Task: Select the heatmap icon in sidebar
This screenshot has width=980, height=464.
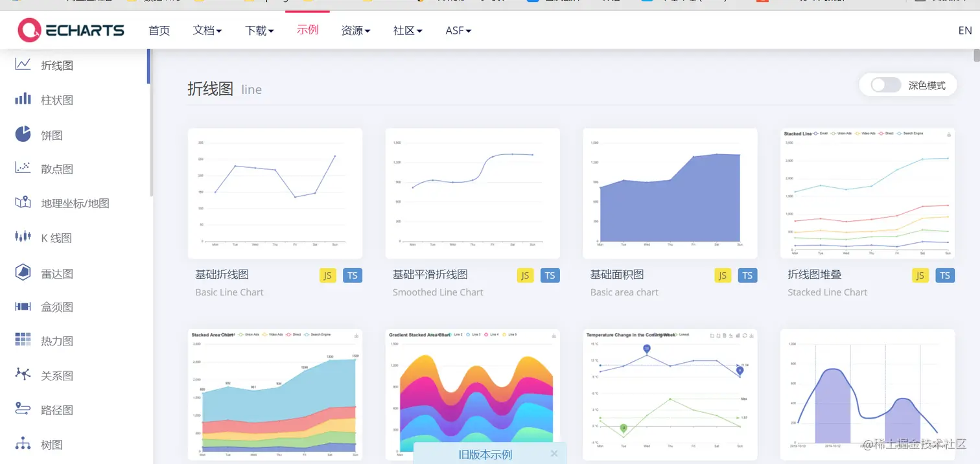Action: (x=23, y=340)
